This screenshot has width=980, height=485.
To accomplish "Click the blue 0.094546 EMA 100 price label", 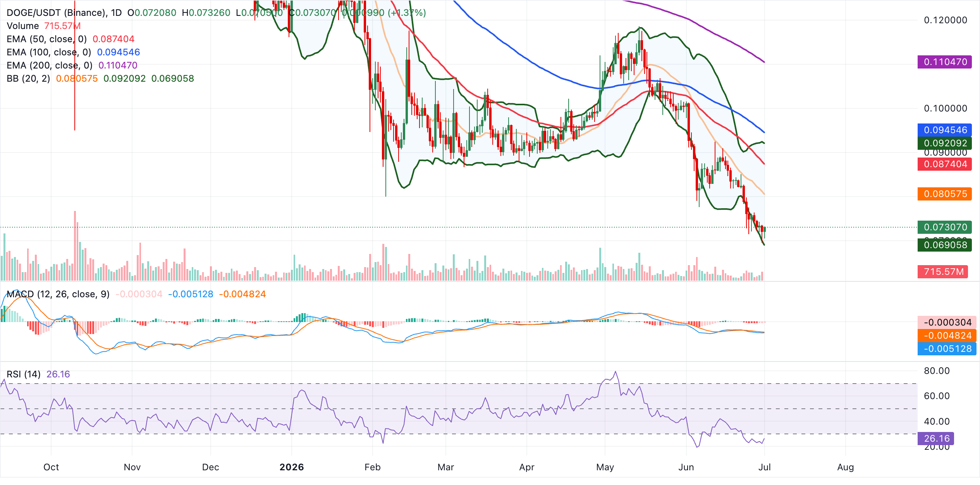I will coord(945,130).
